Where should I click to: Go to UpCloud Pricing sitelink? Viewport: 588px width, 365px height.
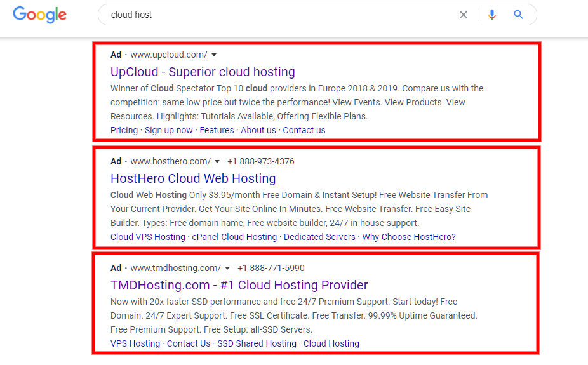124,130
